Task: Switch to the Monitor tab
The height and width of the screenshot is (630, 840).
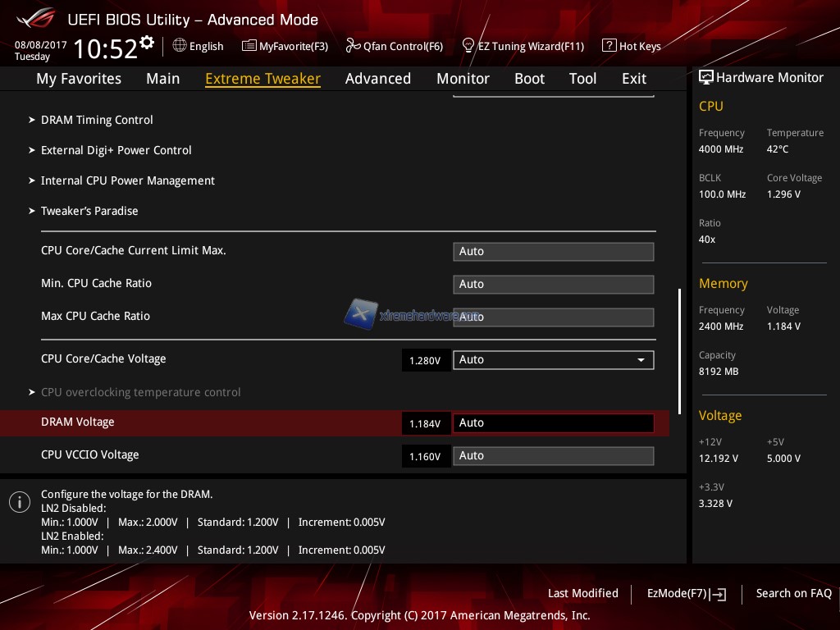Action: pos(463,79)
